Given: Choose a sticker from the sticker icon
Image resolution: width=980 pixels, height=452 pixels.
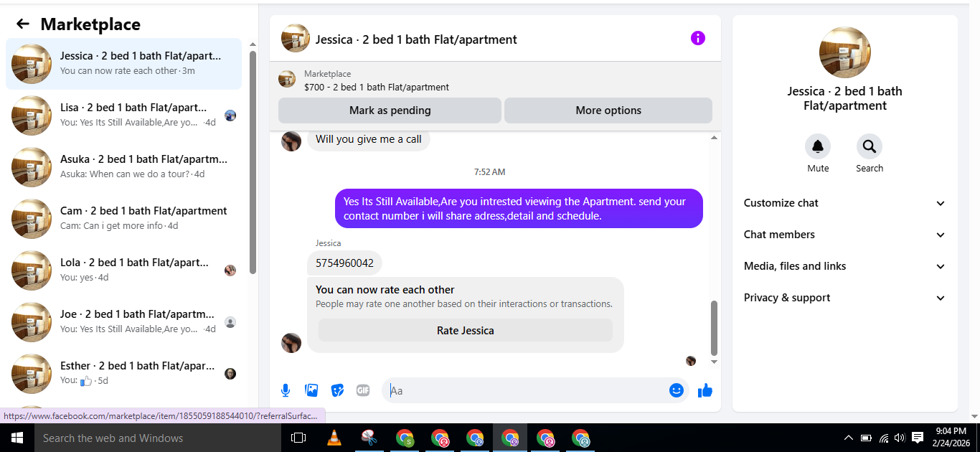Looking at the screenshot, I should (x=337, y=390).
